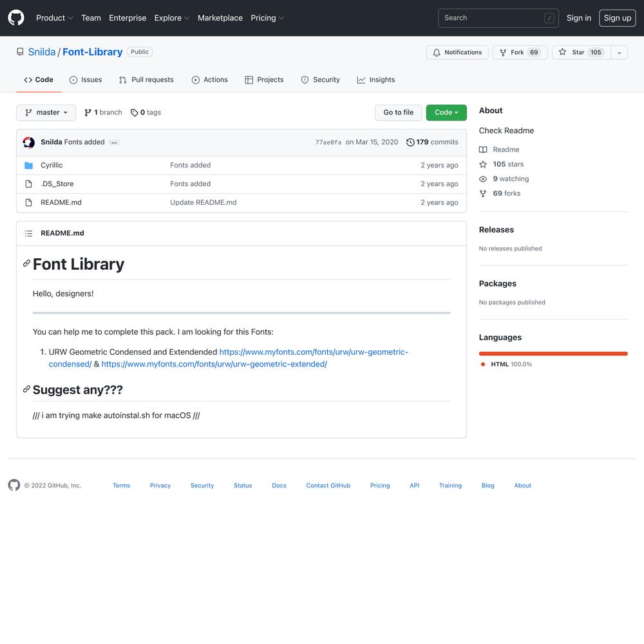Click the star icon in Star button
The height and width of the screenshot is (644, 644).
562,52
